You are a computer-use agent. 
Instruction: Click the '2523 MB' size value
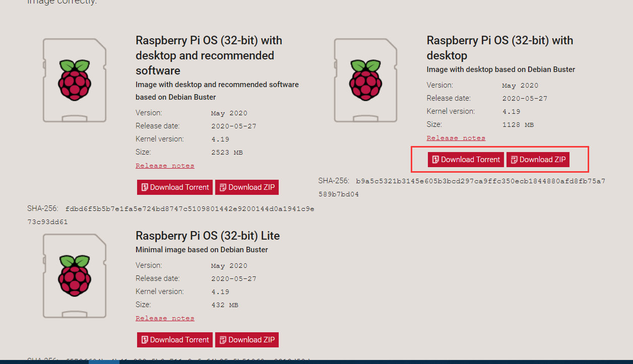click(227, 153)
